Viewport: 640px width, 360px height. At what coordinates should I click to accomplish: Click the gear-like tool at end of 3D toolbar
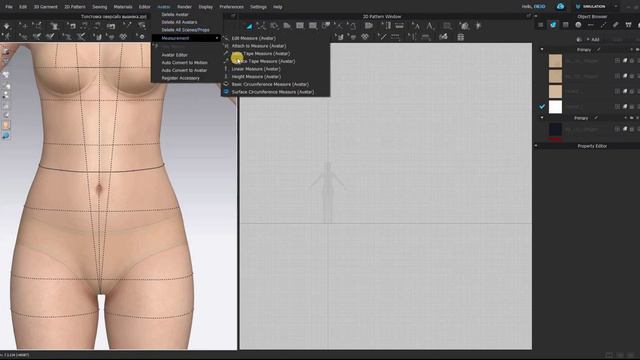tap(142, 36)
